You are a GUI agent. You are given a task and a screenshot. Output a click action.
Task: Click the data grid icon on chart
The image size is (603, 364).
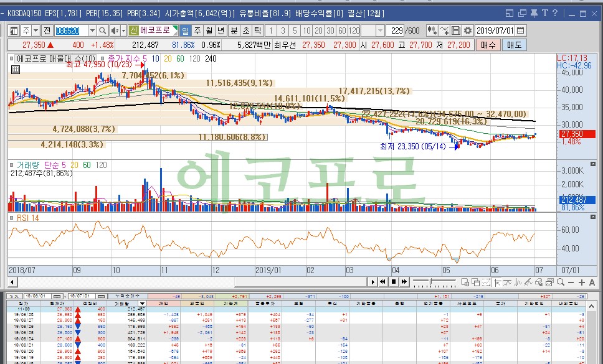tap(15, 70)
